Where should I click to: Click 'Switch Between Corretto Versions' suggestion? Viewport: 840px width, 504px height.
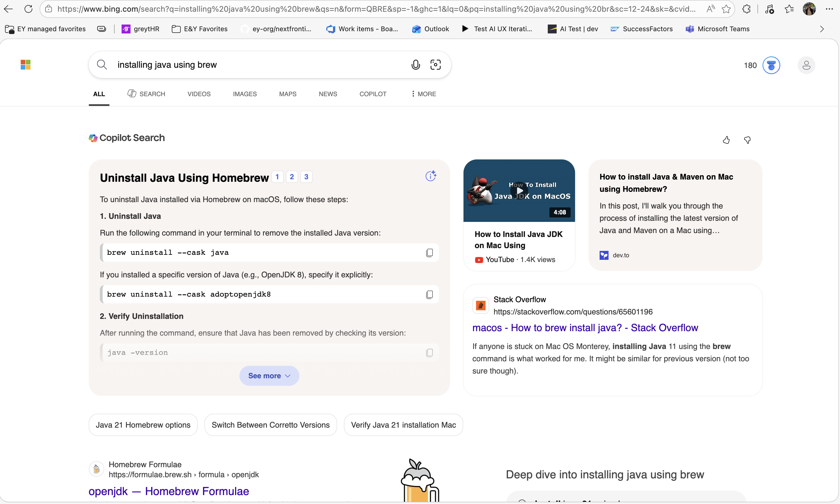271,425
